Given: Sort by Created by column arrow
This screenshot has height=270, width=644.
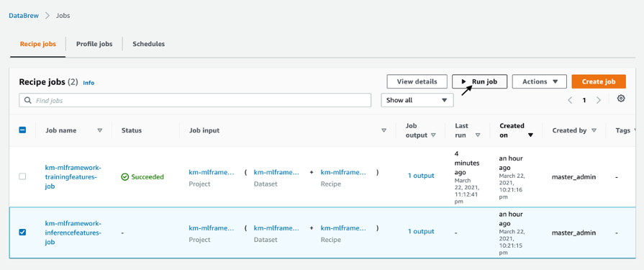Looking at the screenshot, I should 594,130.
